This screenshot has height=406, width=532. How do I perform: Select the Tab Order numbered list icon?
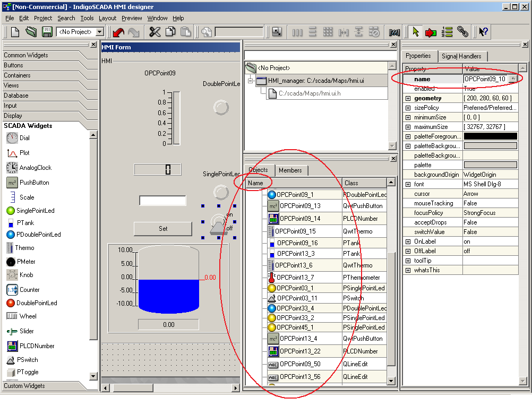tap(447, 32)
